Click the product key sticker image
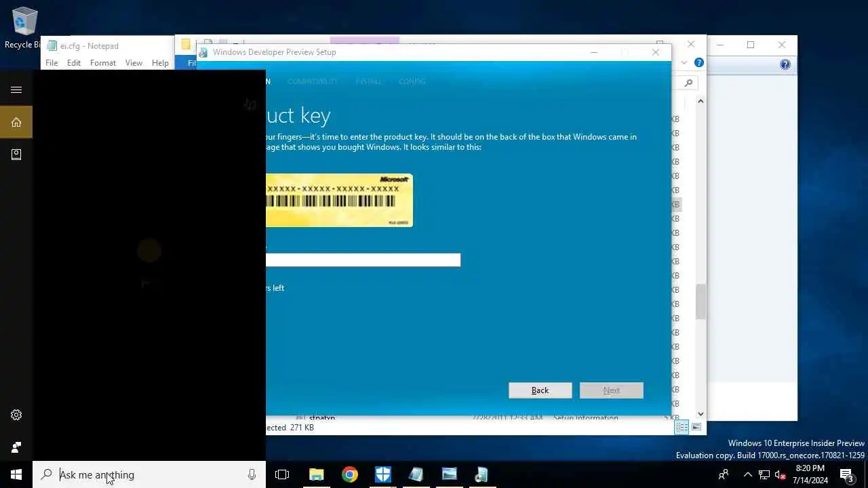 tap(339, 201)
